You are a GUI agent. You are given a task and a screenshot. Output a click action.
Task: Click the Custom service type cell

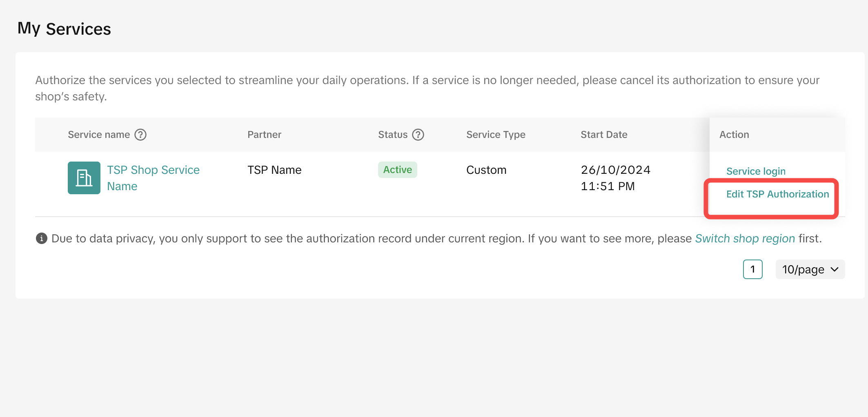coord(486,170)
